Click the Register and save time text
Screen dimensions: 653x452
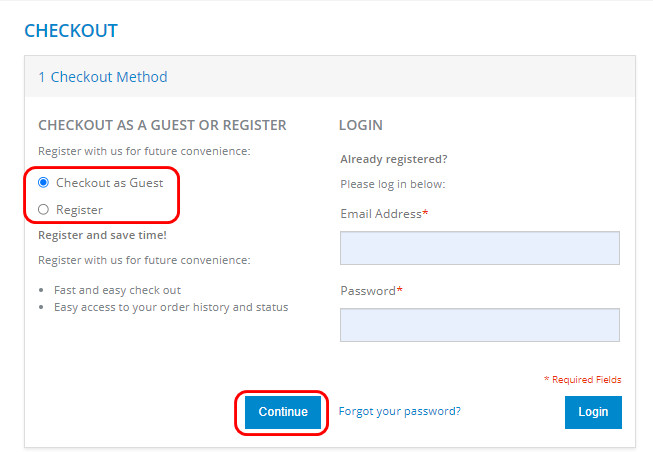pos(102,236)
